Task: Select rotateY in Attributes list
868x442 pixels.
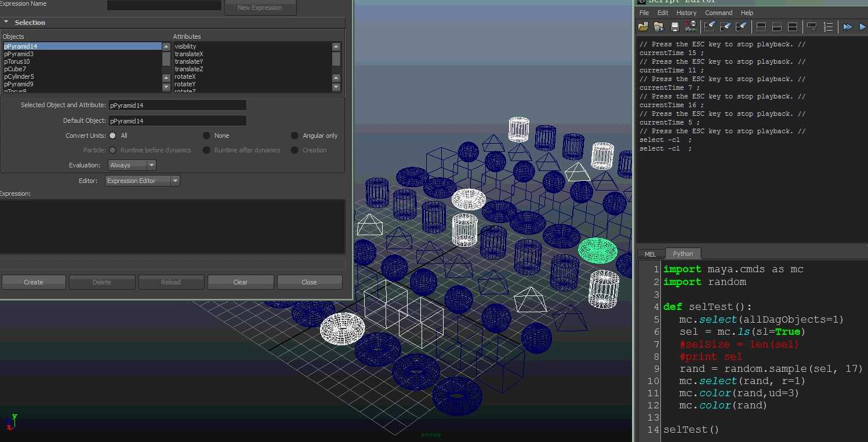Action: click(252, 84)
